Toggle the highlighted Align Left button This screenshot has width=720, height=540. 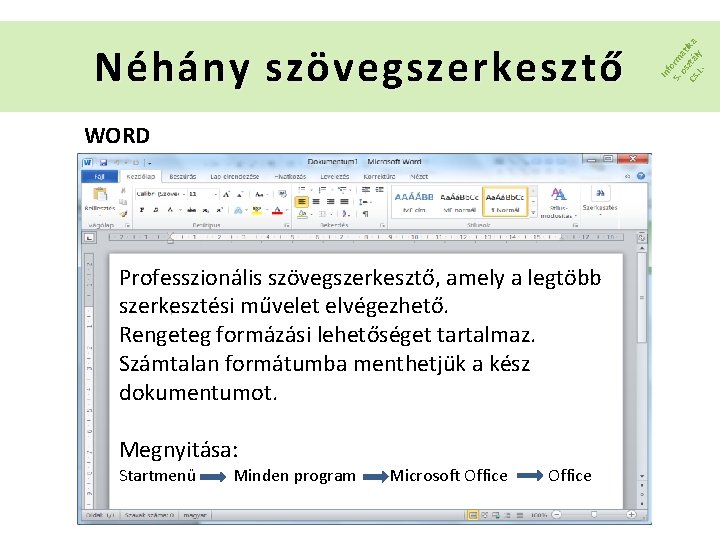(x=302, y=202)
